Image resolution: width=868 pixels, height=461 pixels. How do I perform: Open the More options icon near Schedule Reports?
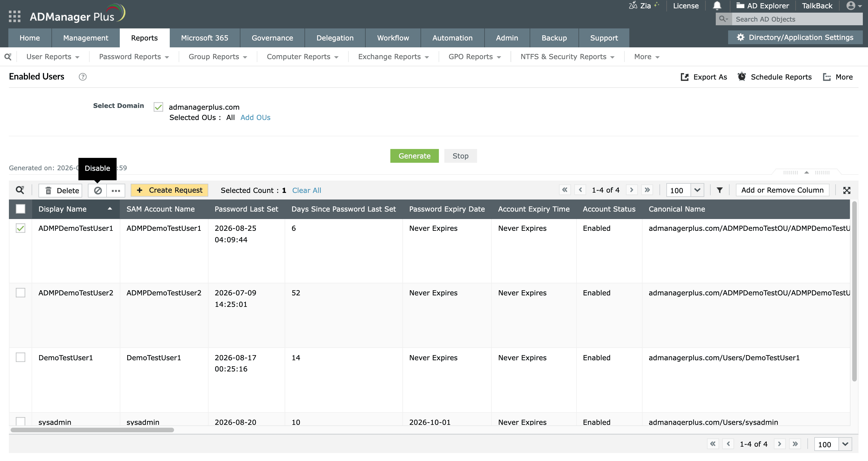click(x=827, y=77)
